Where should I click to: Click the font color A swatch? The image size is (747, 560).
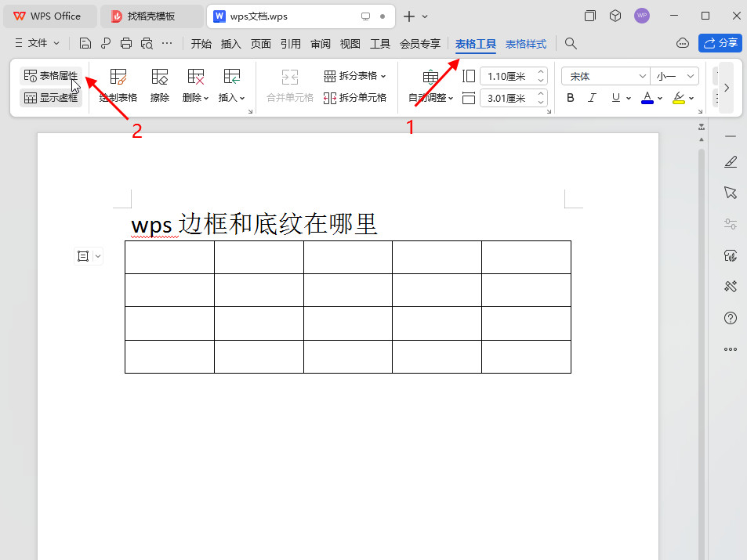click(647, 98)
